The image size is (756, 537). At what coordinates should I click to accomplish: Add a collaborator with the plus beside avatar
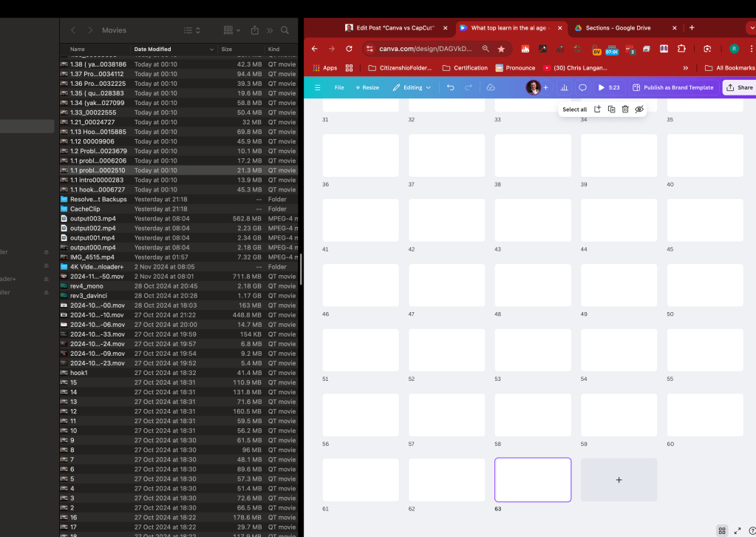click(x=546, y=87)
